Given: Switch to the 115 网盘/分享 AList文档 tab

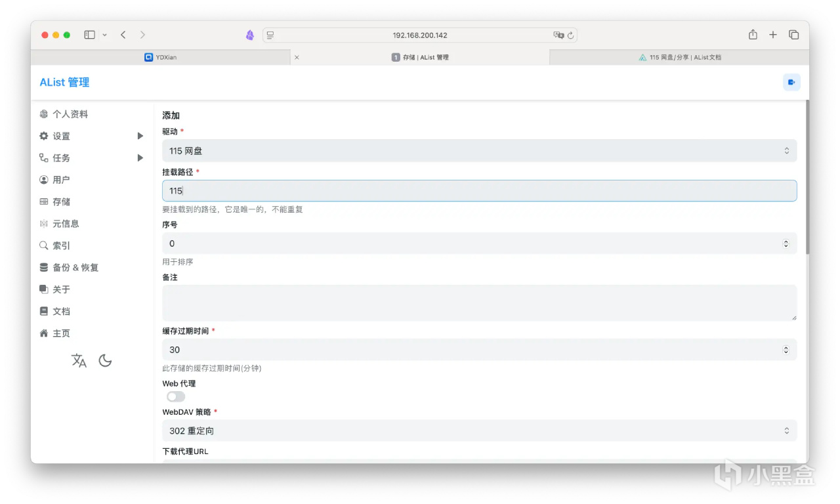Looking at the screenshot, I should pos(679,58).
